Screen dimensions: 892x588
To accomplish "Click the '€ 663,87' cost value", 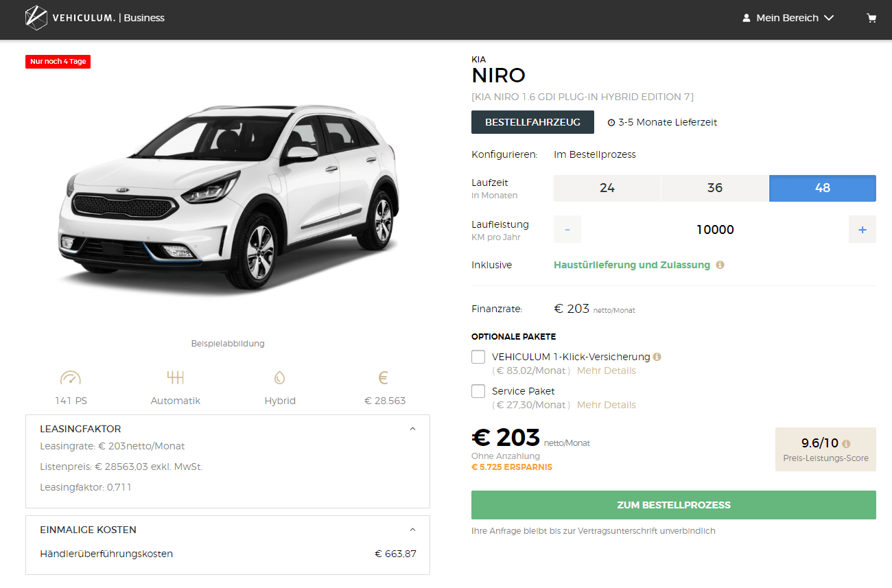I will click(x=395, y=554).
